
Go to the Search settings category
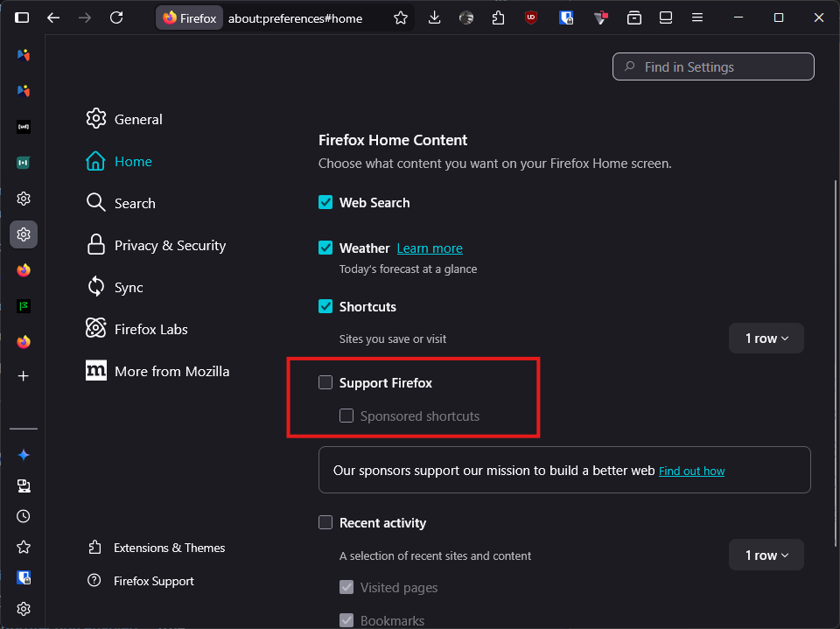tap(135, 204)
